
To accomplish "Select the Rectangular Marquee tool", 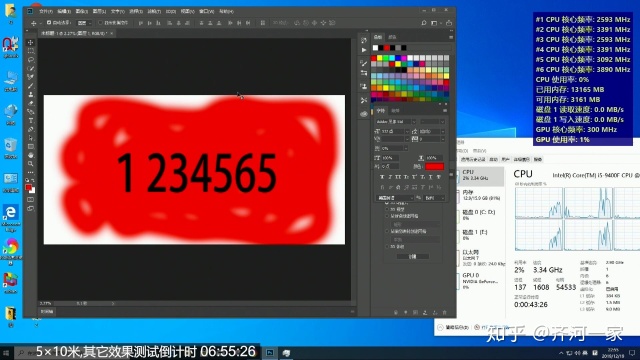I will point(31,51).
